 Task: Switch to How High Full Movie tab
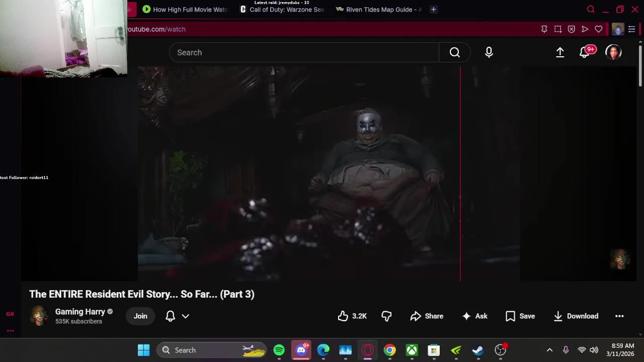185,9
